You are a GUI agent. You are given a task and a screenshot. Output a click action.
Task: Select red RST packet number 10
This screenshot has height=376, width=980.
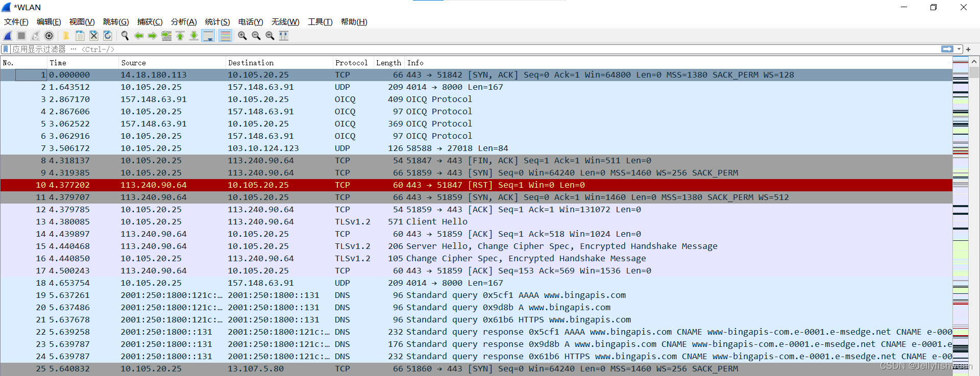pyautogui.click(x=476, y=185)
